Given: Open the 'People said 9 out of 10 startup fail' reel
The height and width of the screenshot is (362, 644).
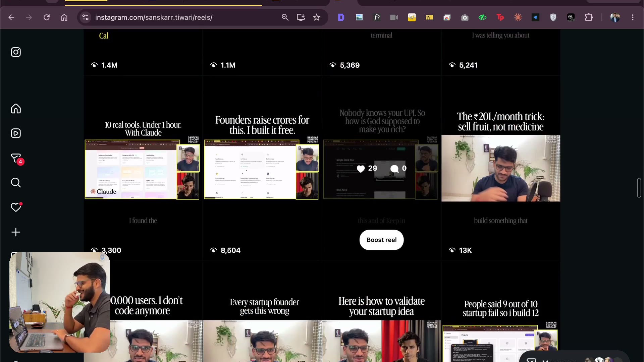Looking at the screenshot, I should [x=501, y=312].
